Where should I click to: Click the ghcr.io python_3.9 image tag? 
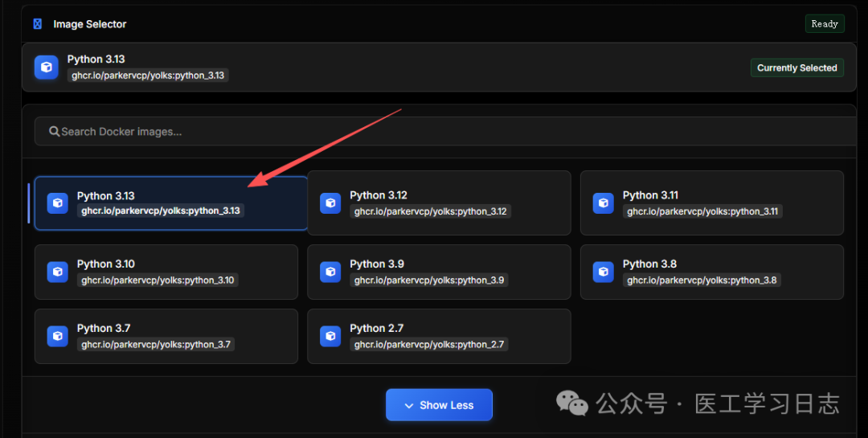point(430,280)
